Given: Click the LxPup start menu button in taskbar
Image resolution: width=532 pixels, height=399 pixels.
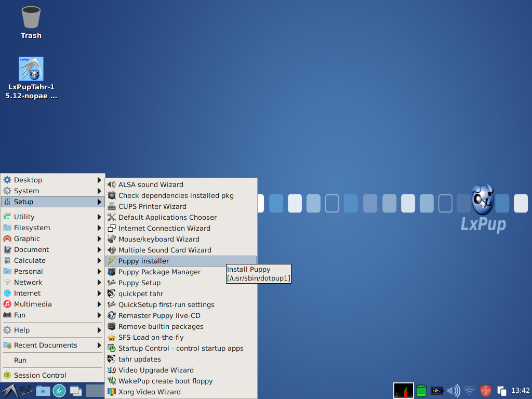Looking at the screenshot, I should coord(9,391).
